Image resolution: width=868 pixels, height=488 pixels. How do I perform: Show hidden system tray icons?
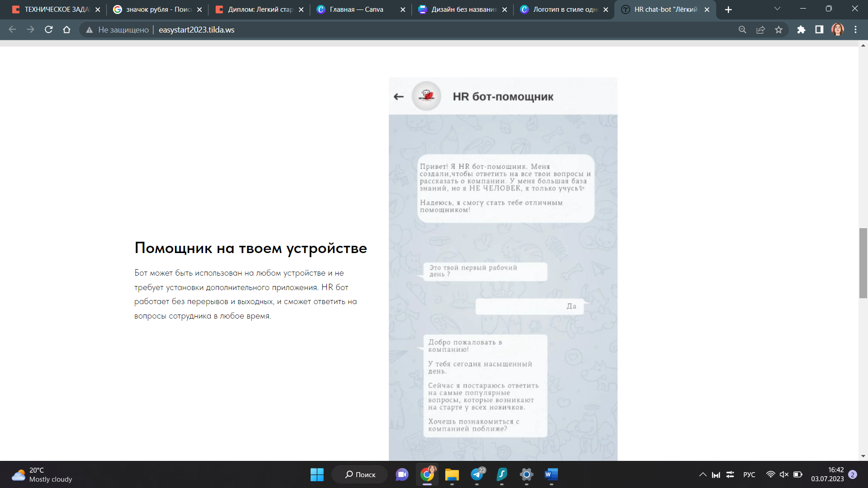click(x=703, y=474)
